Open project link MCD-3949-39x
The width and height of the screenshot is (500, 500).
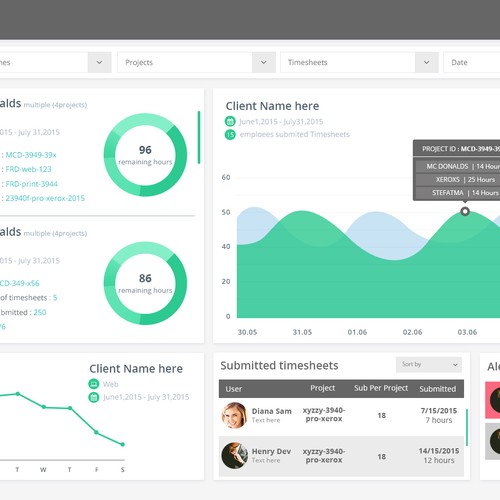point(31,155)
